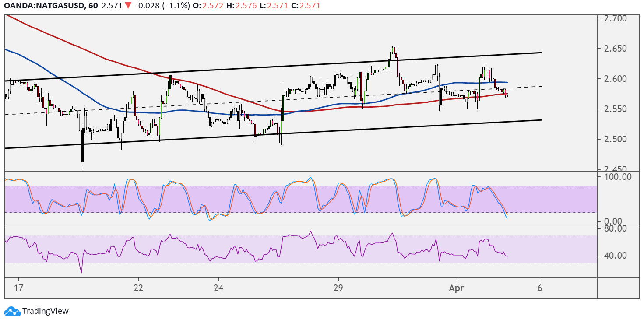Click the date label 24 on time axis
Screen dimensions: 644x323
click(218, 288)
